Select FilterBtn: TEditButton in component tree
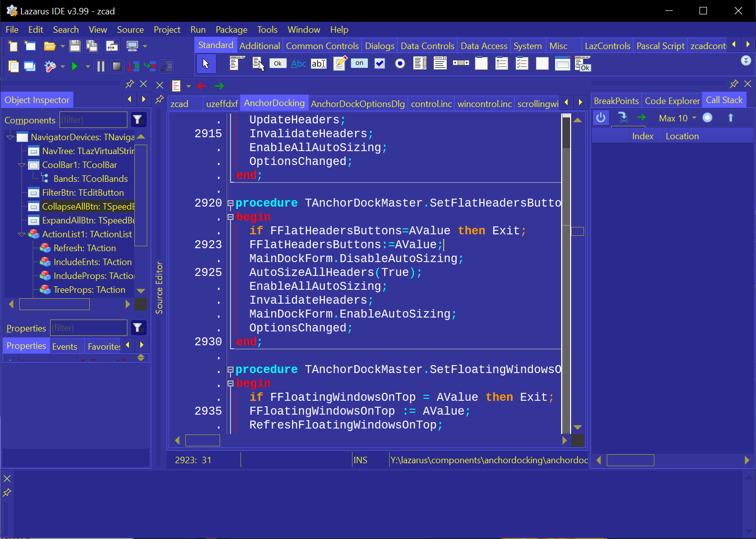 pos(83,193)
